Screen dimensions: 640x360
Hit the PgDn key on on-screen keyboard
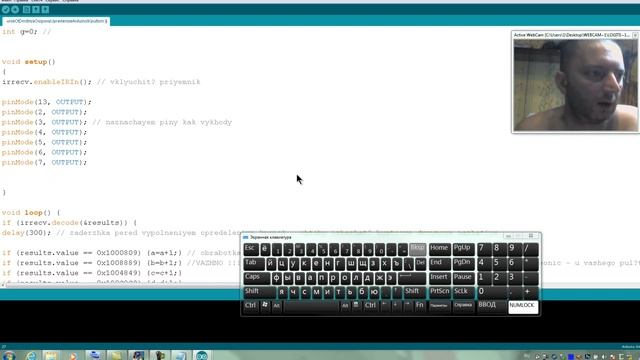pyautogui.click(x=463, y=264)
